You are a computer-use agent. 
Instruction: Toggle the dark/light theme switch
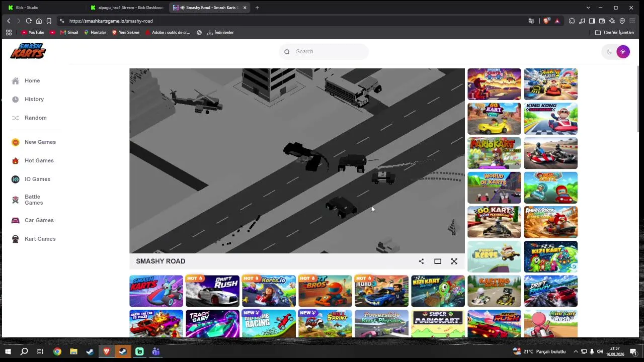[616, 51]
